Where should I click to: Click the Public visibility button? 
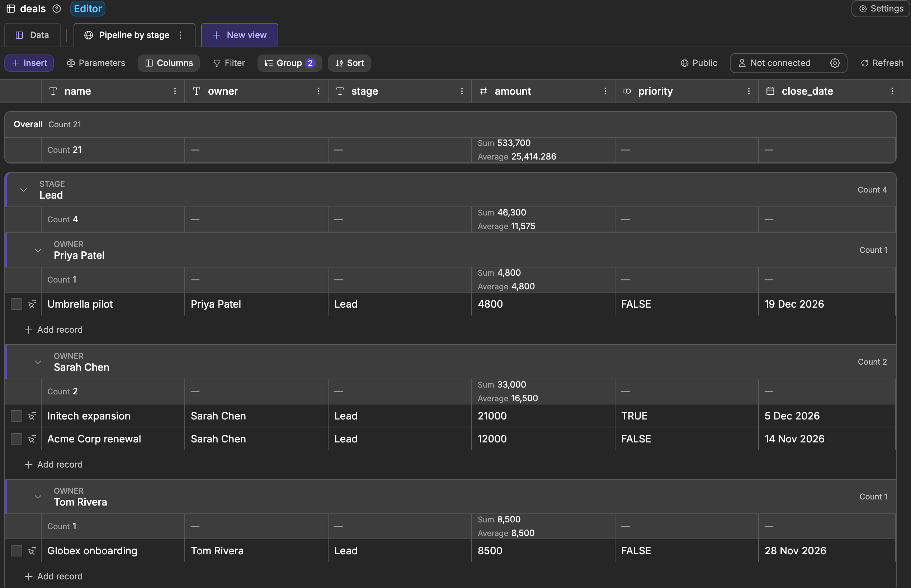(x=699, y=63)
